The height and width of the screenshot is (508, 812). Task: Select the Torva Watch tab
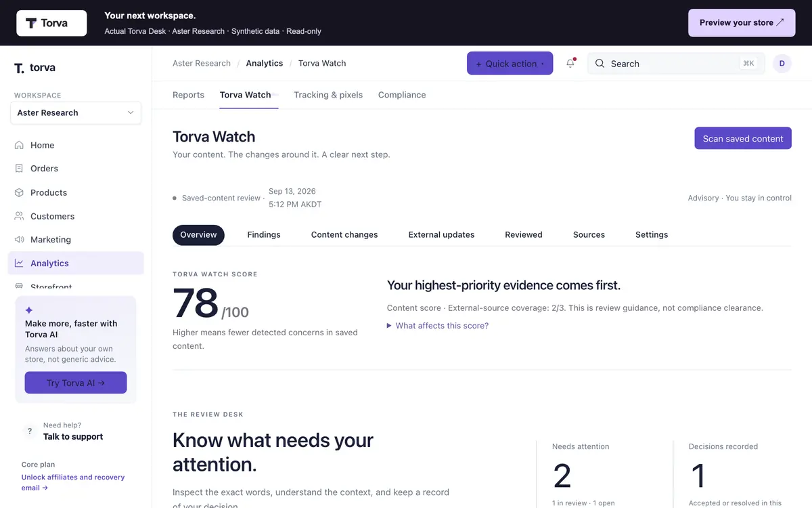coord(245,95)
